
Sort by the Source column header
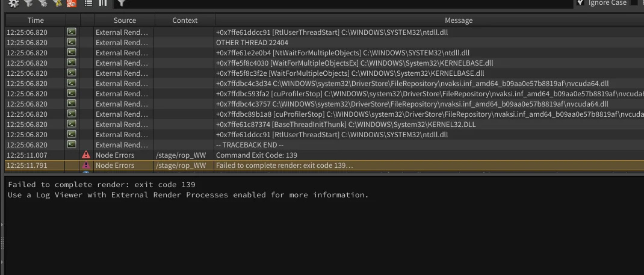coord(125,20)
